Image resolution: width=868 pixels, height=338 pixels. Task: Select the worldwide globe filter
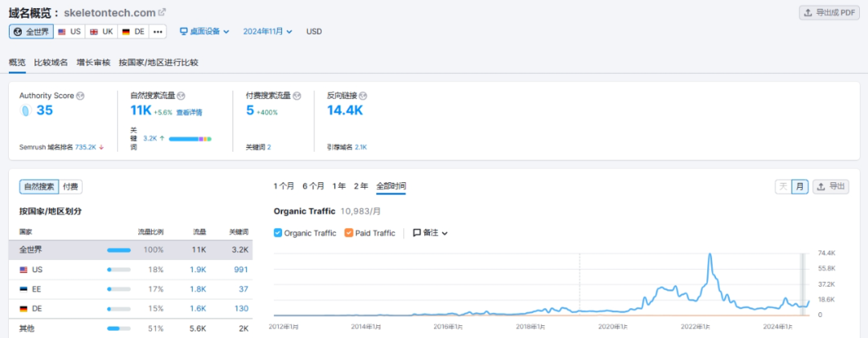[31, 31]
